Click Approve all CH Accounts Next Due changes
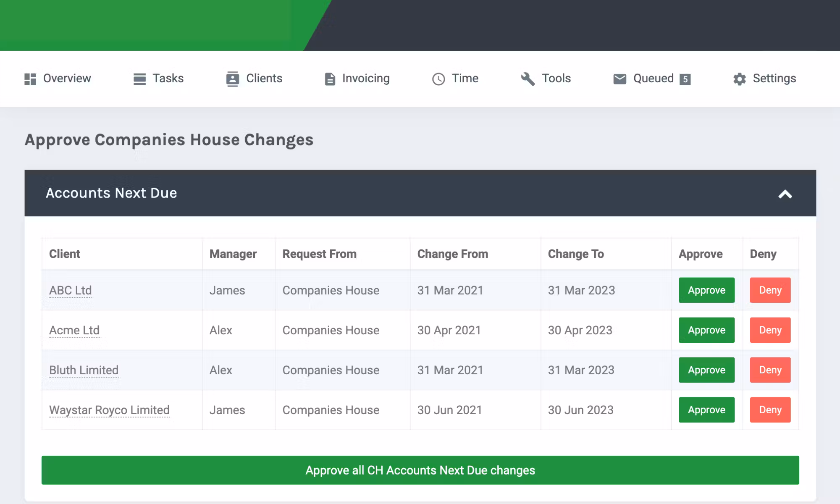840x504 pixels. 420,470
